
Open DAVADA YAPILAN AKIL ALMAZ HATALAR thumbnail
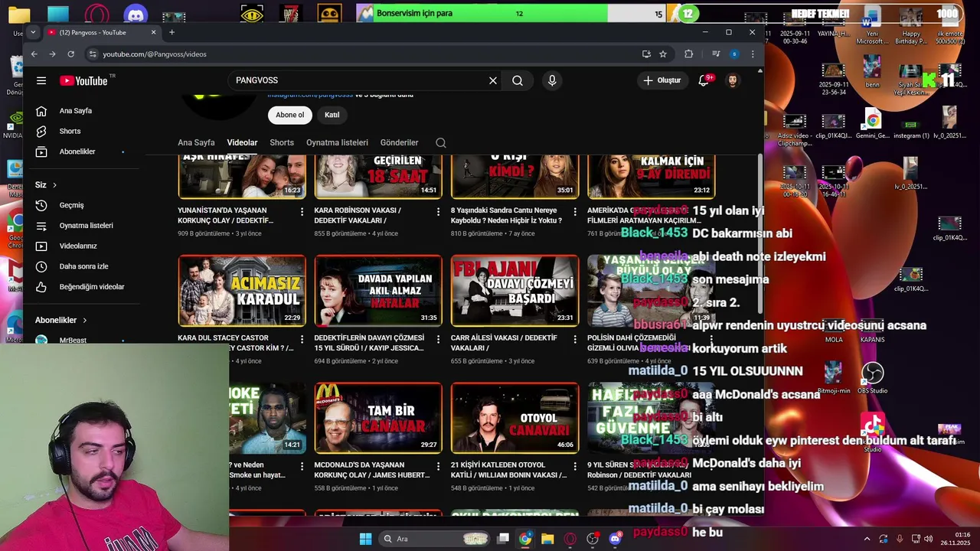point(378,291)
